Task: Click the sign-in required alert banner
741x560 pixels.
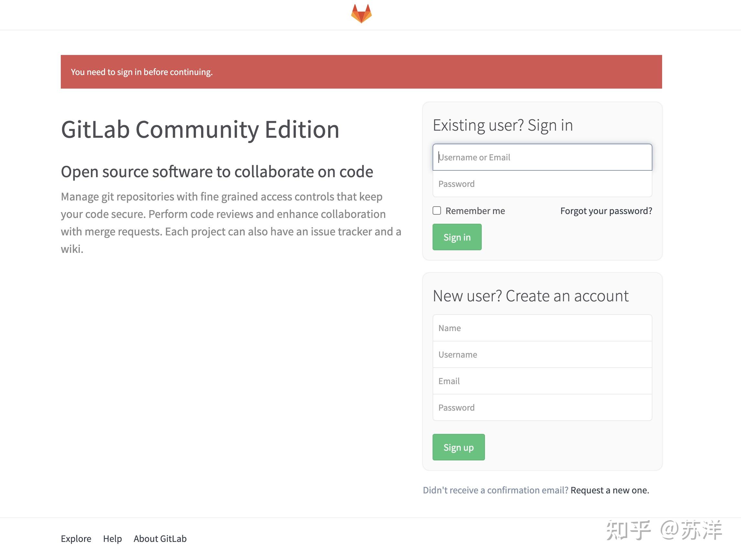Action: pos(361,72)
